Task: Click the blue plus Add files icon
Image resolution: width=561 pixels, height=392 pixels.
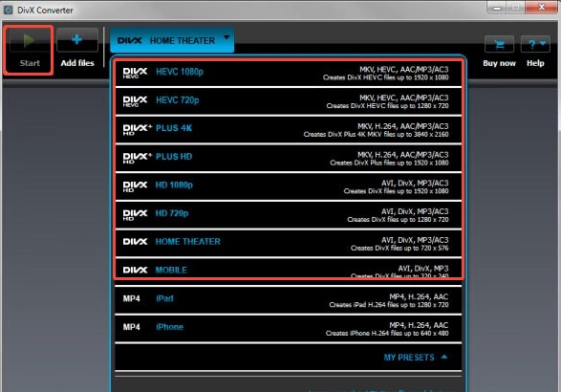Action: [76, 39]
